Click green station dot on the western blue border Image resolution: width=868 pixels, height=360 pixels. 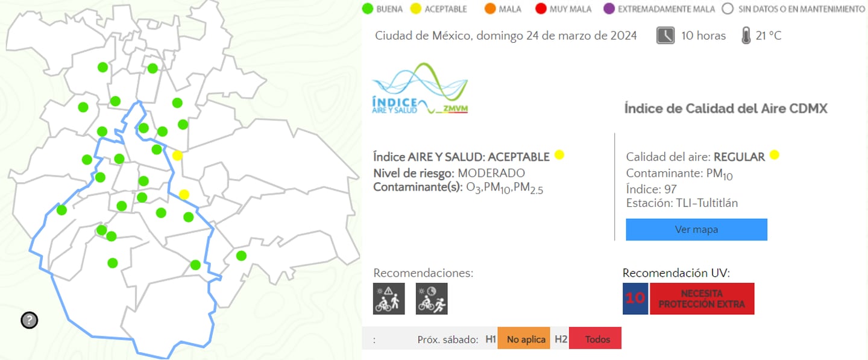tap(61, 210)
